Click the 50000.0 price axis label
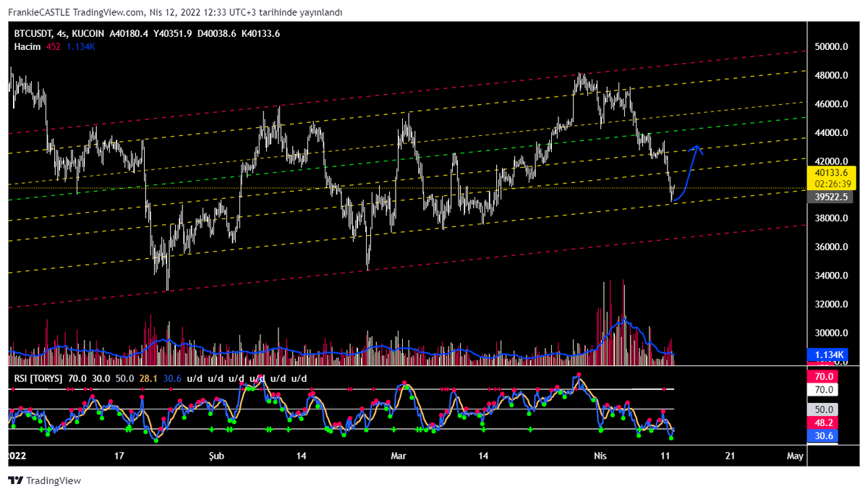Viewport: 868px width, 494px height. click(830, 47)
